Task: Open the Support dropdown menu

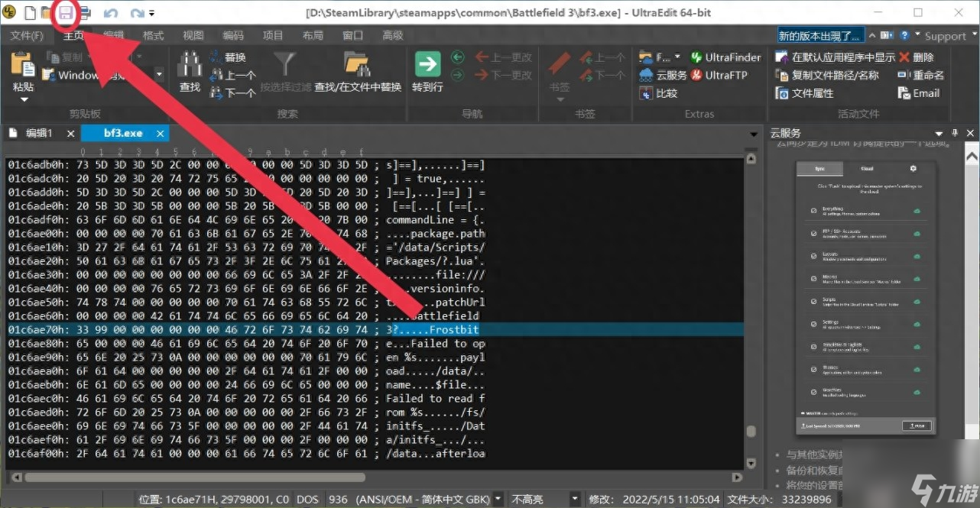Action: tap(949, 36)
